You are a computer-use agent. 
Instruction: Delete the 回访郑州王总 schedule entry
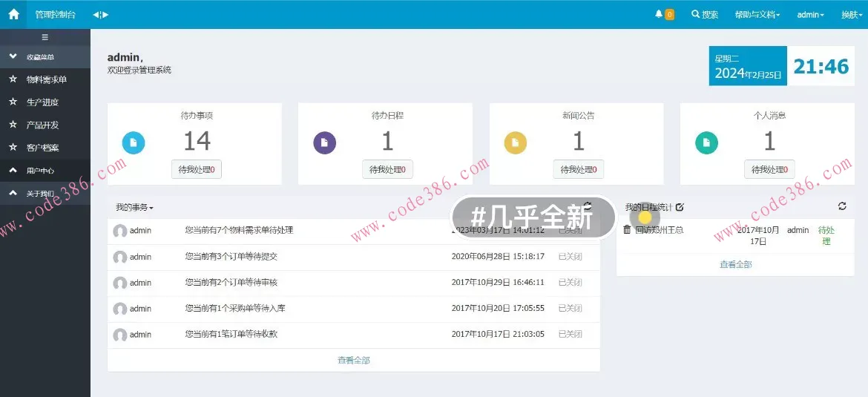[627, 230]
